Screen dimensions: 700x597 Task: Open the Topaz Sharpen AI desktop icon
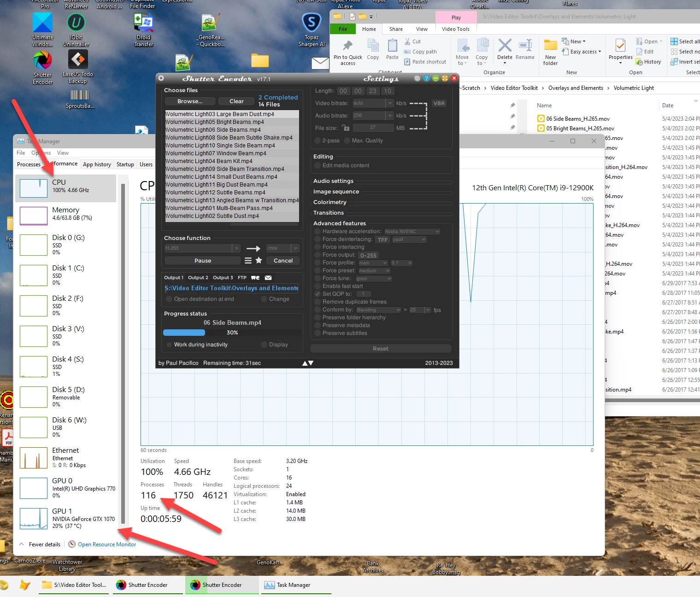click(312, 30)
